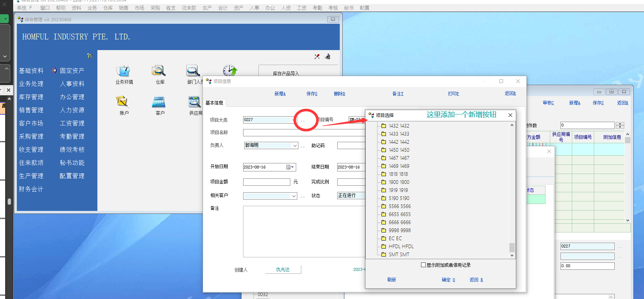The image size is (644, 299).
Task: Click the clock refresh icon
Action: click(x=230, y=70)
